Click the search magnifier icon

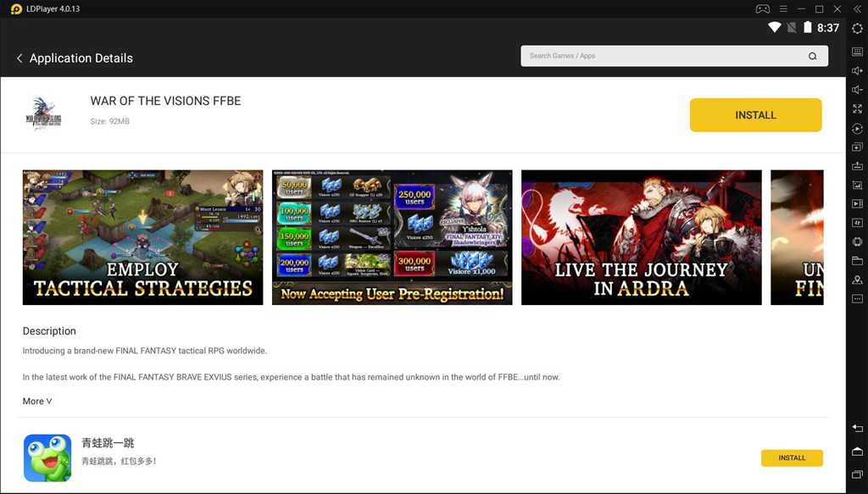[x=812, y=56]
